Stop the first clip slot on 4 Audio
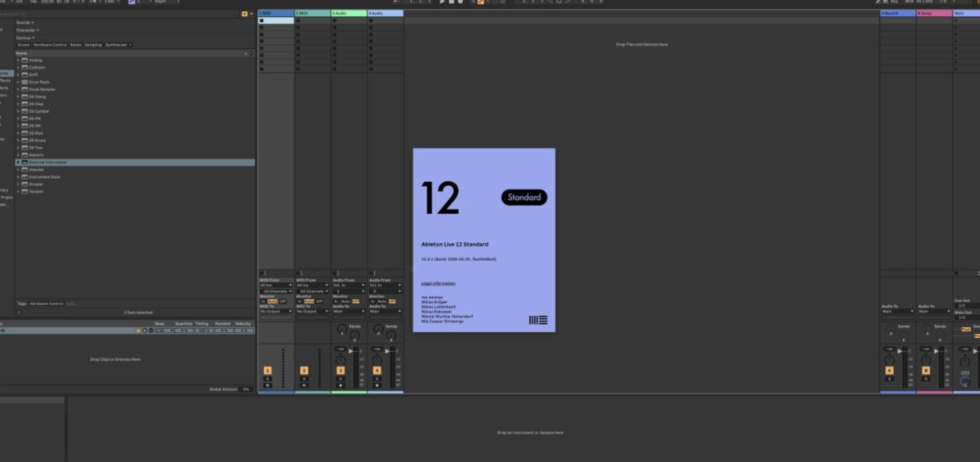 tap(372, 21)
